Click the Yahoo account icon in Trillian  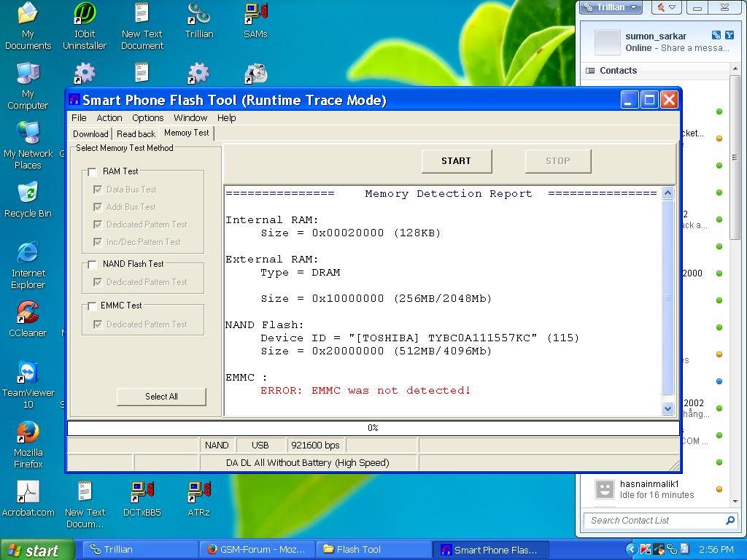729,35
